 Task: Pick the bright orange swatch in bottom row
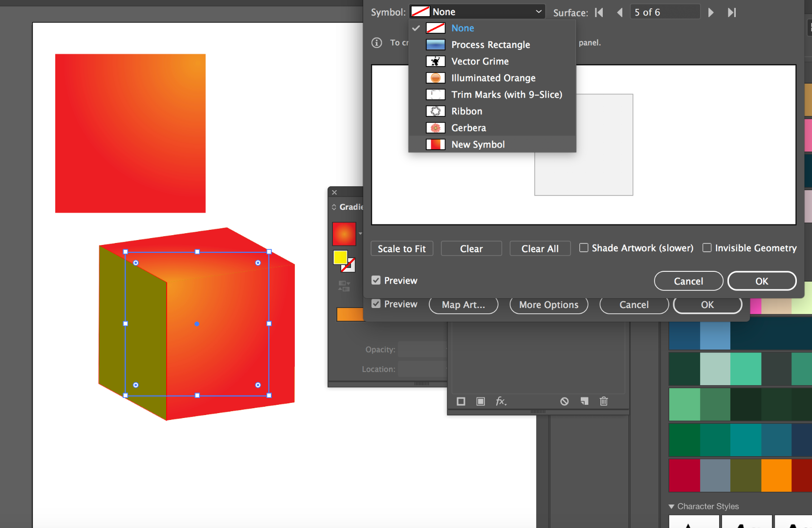click(x=776, y=475)
